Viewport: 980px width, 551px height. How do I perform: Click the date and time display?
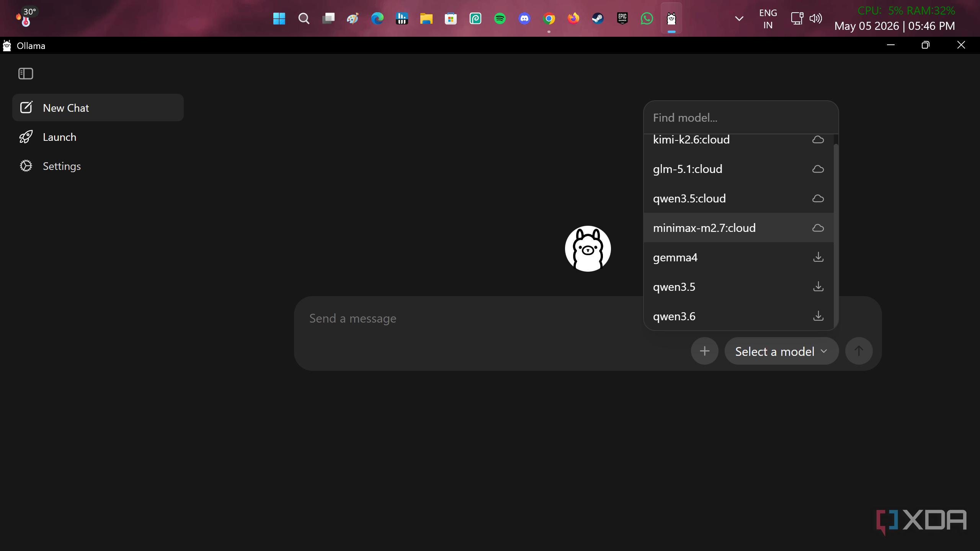pyautogui.click(x=895, y=26)
